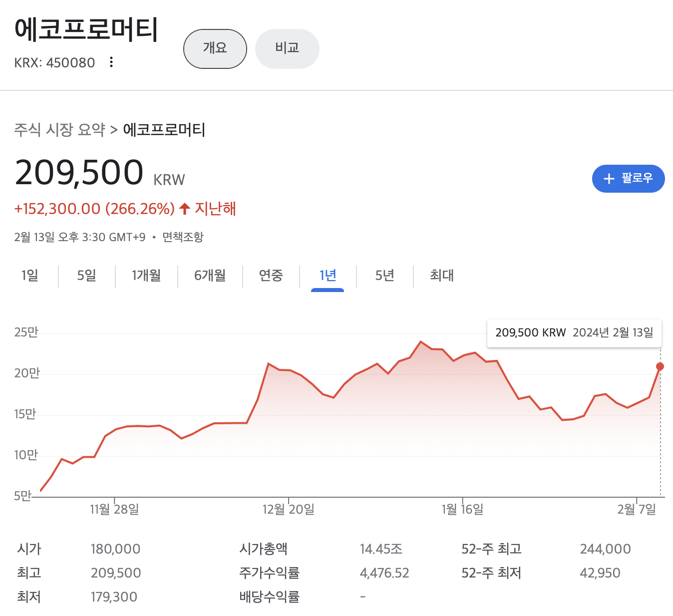This screenshot has width=673, height=616.
Task: Open the 주식 시장 요약 breadcrumb link
Action: coord(59,130)
